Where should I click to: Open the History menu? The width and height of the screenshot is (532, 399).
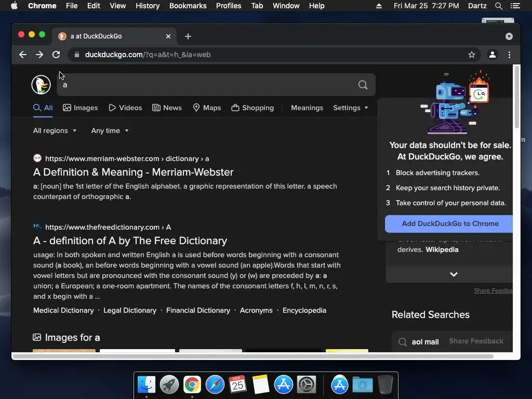tap(148, 6)
